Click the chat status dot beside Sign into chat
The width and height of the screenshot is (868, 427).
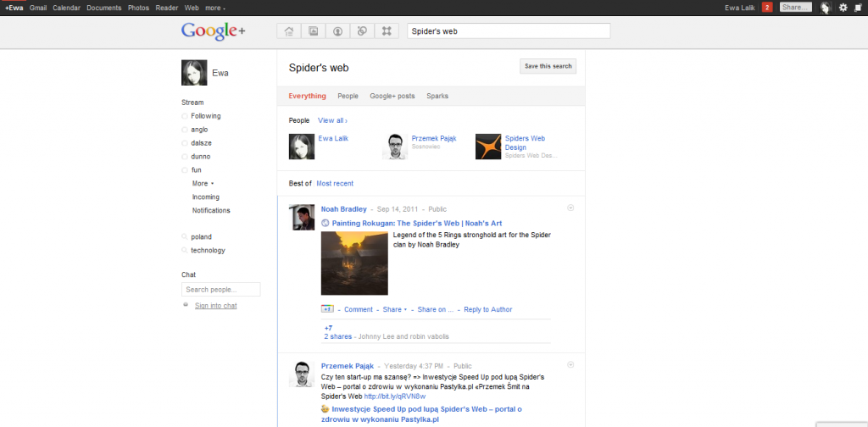pos(186,304)
